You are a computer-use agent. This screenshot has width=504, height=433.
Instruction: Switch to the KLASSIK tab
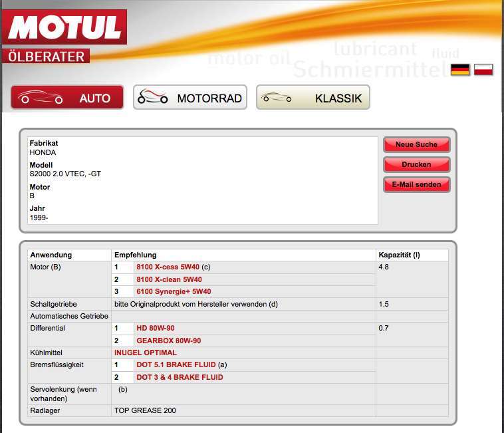click(x=313, y=98)
